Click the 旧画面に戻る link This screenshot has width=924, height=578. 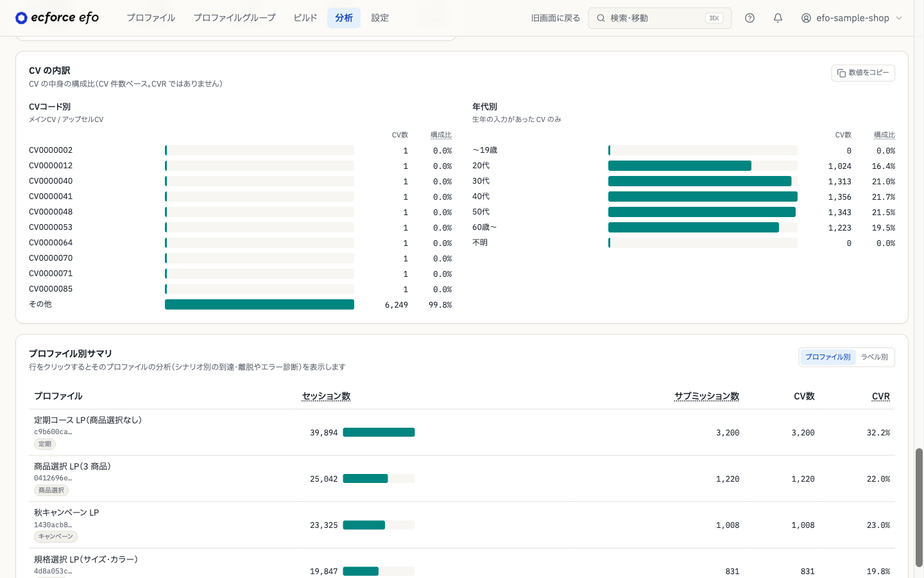556,18
